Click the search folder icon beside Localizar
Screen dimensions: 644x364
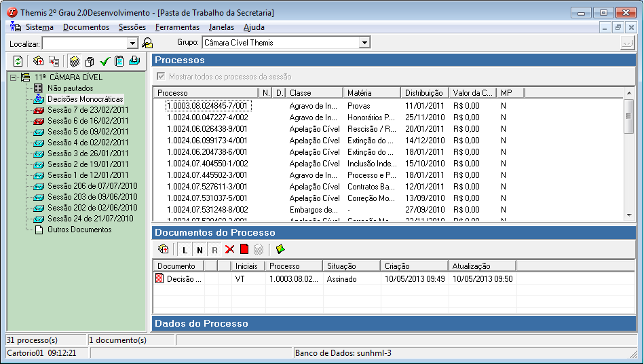click(147, 43)
